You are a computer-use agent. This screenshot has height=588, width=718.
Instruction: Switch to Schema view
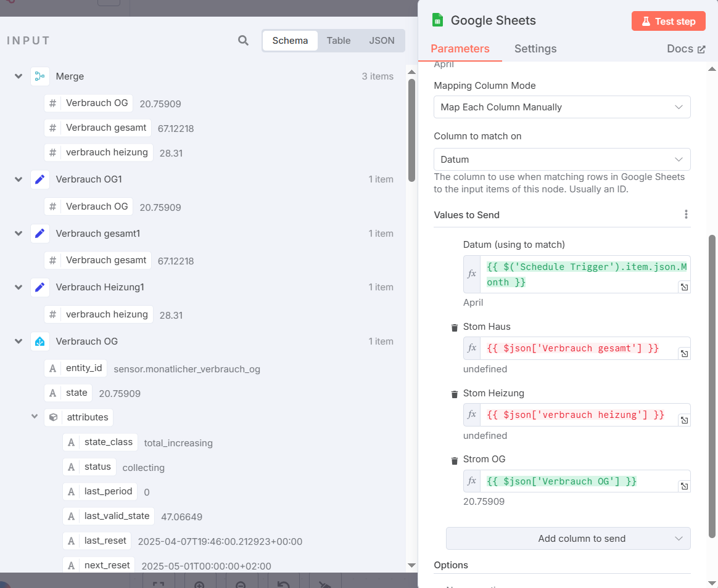click(290, 41)
